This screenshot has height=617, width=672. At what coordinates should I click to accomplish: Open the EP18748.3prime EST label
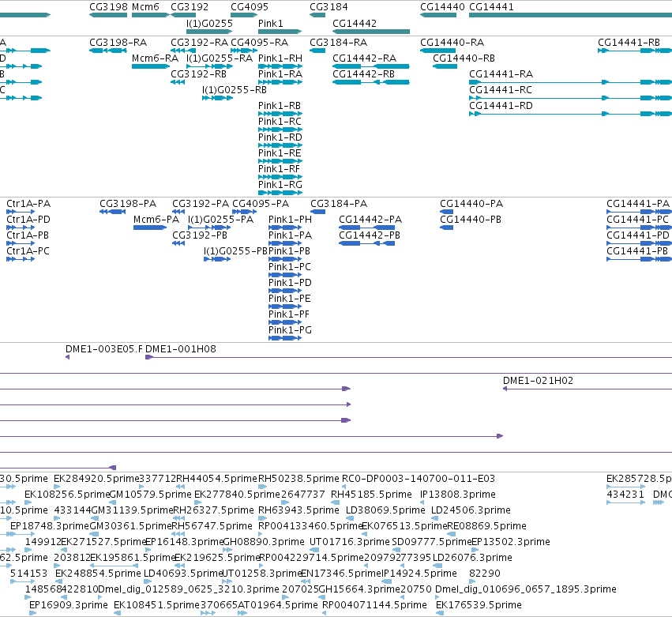[49, 525]
